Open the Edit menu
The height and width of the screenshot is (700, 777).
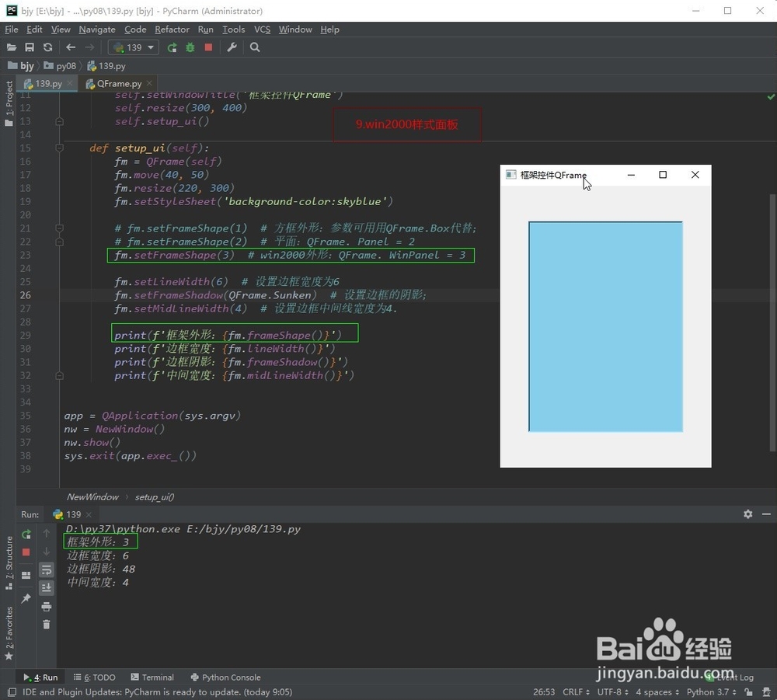coord(34,30)
